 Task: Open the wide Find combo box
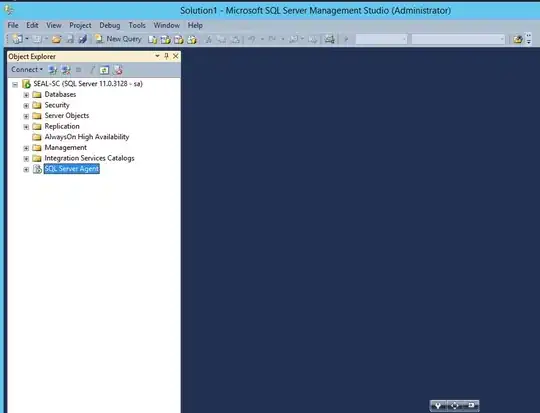[x=458, y=39]
